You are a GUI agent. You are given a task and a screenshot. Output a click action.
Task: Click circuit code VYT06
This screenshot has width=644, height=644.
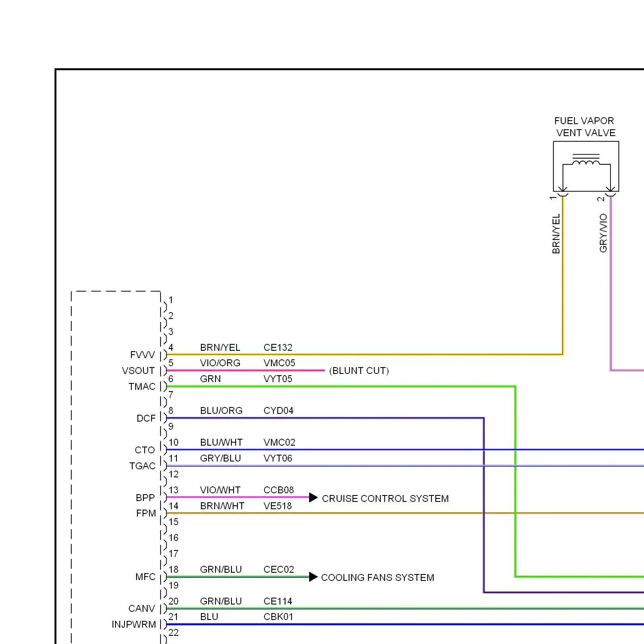[x=278, y=458]
